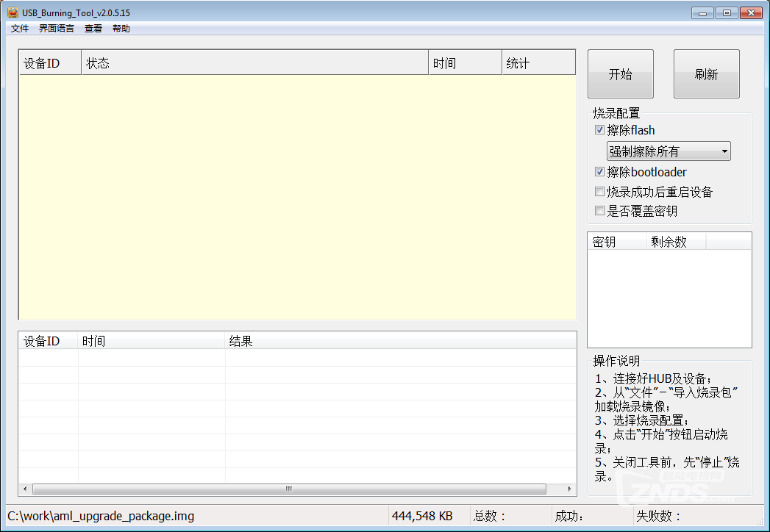Enable the 是否覆盖密钥 checkbox
This screenshot has width=770, height=532.
tap(599, 211)
